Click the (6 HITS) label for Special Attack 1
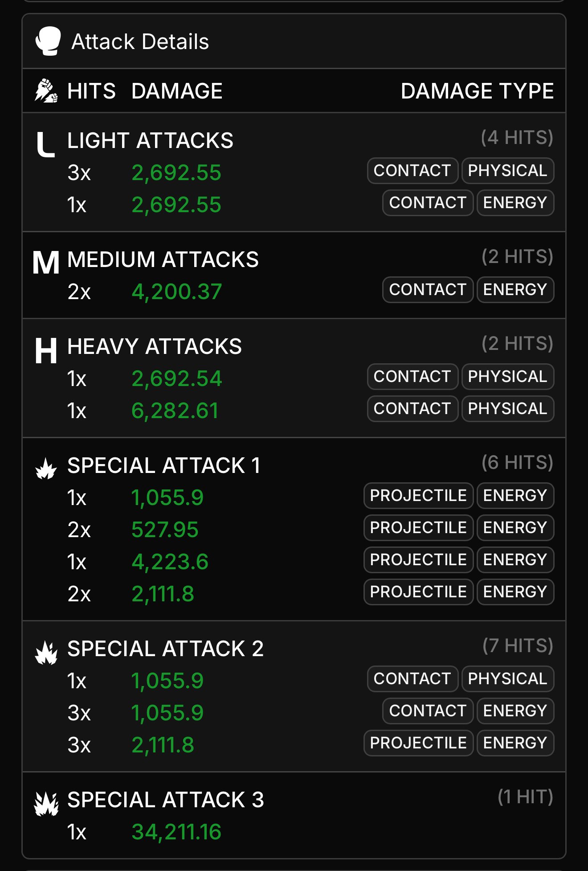This screenshot has height=871, width=588. point(517,463)
